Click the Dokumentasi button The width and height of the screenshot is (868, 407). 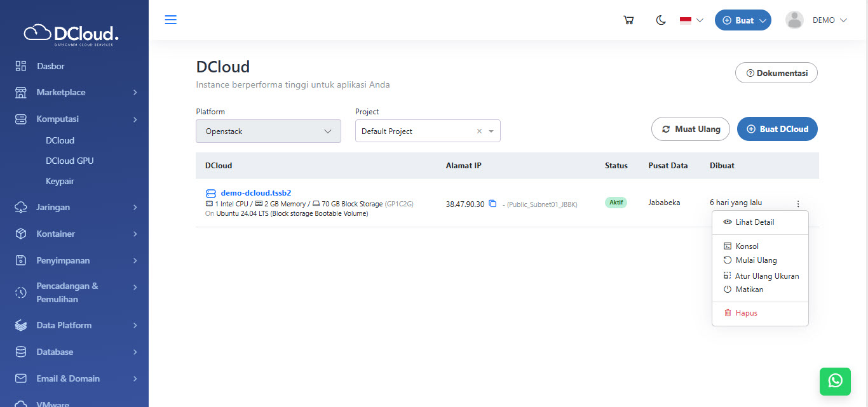coord(776,73)
